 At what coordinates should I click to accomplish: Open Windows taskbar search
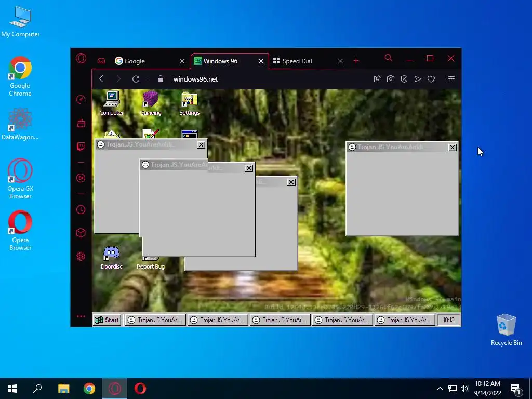pyautogui.click(x=37, y=389)
